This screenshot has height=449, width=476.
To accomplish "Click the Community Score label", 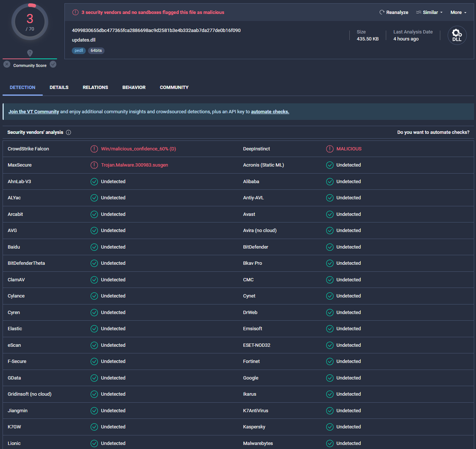I will pos(30,65).
